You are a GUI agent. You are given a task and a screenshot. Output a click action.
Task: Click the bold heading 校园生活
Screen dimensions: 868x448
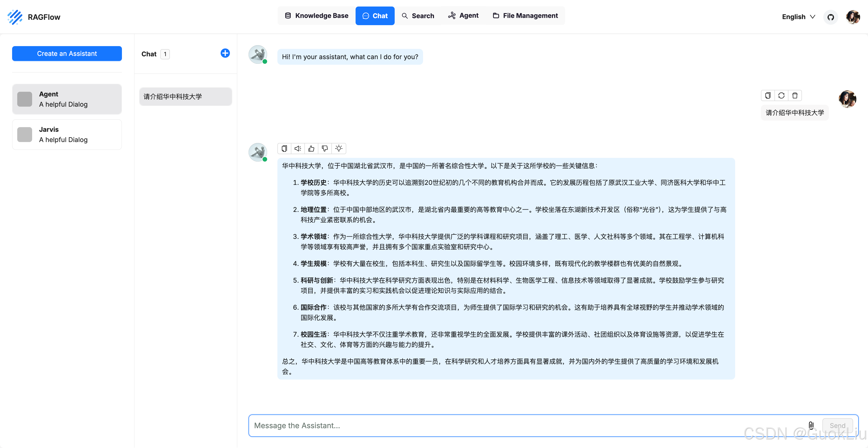pyautogui.click(x=314, y=334)
